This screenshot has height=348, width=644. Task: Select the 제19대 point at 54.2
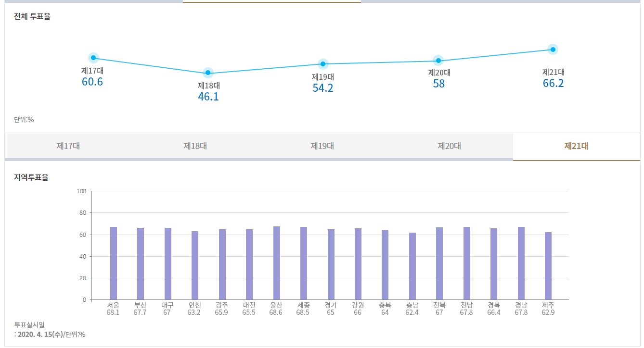[323, 64]
